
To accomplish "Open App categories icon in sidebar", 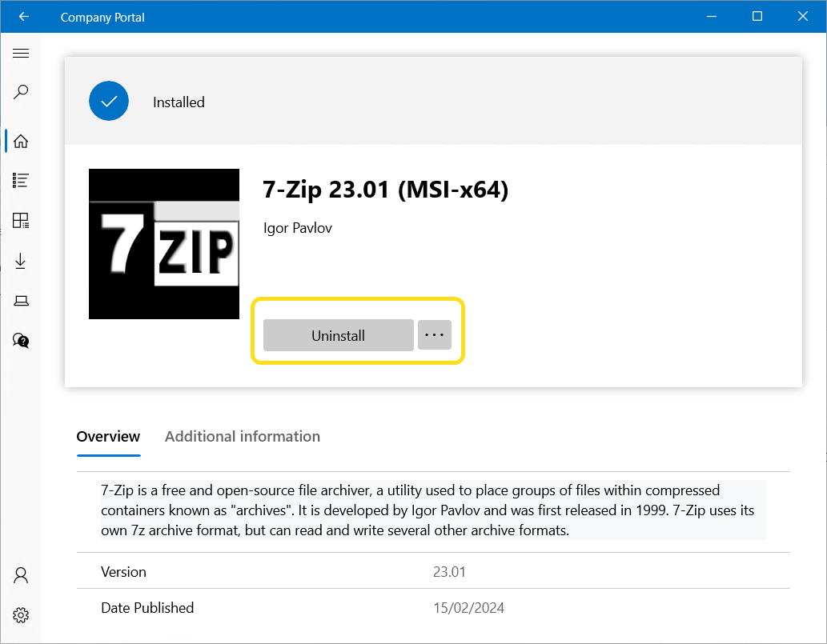I will pos(21,220).
